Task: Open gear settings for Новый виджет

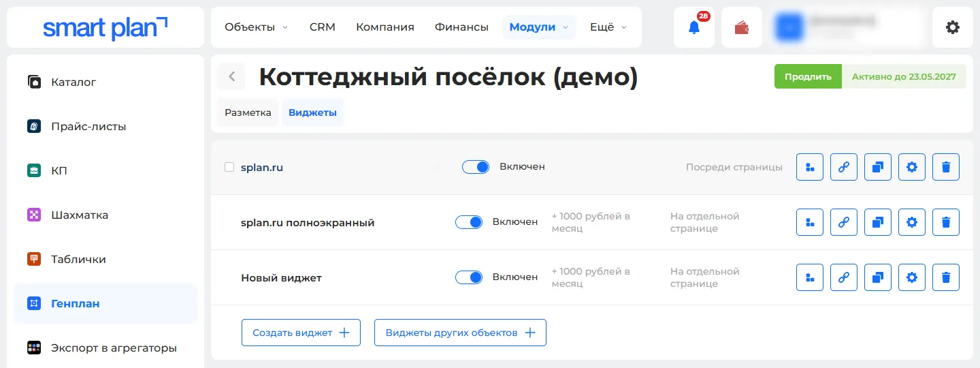Action: point(912,277)
